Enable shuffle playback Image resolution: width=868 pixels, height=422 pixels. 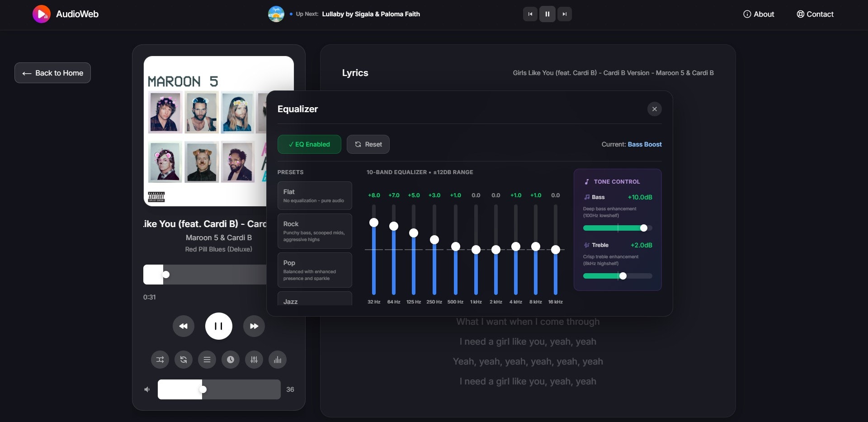click(x=160, y=360)
